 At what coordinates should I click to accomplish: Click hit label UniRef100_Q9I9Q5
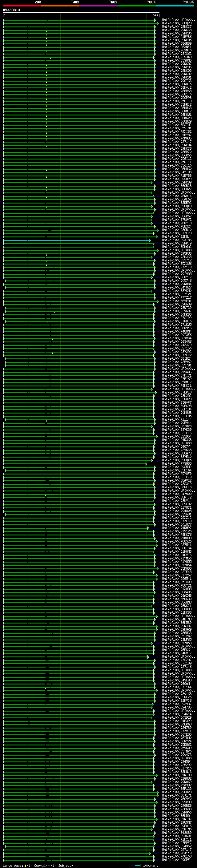click(177, 274)
